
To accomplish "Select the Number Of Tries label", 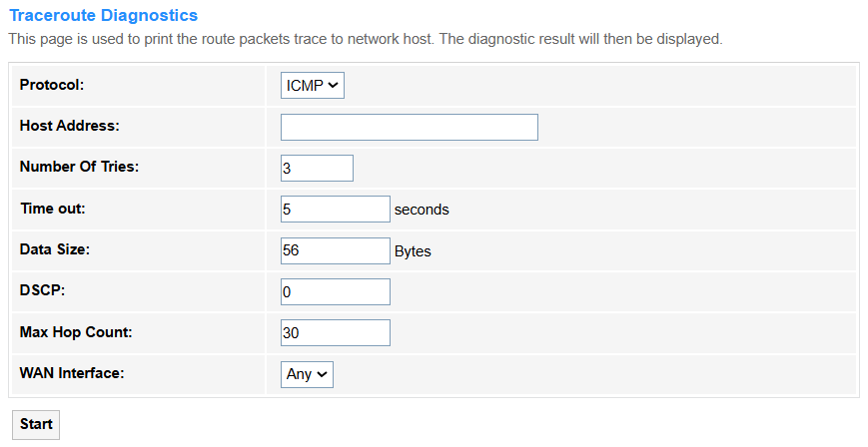I will pos(79,167).
